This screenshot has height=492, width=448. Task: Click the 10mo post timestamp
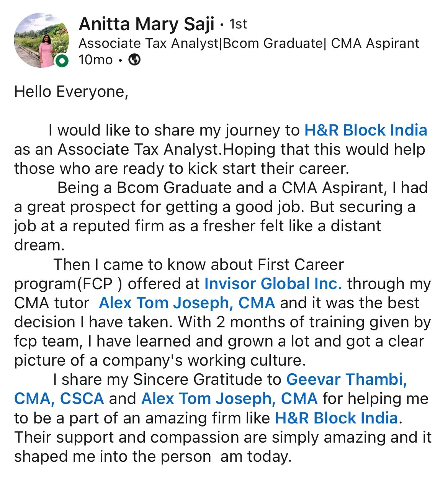pyautogui.click(x=95, y=60)
